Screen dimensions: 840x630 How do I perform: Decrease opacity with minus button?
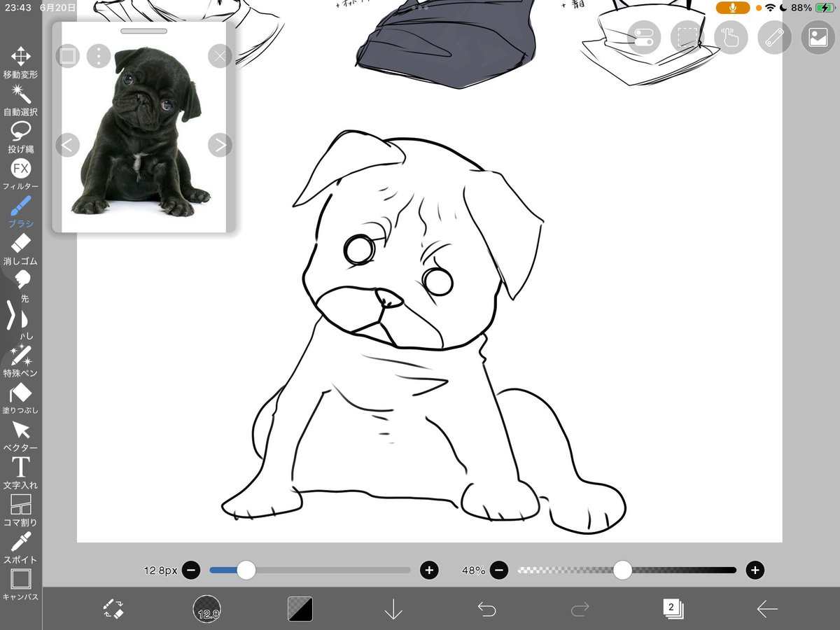pos(499,570)
